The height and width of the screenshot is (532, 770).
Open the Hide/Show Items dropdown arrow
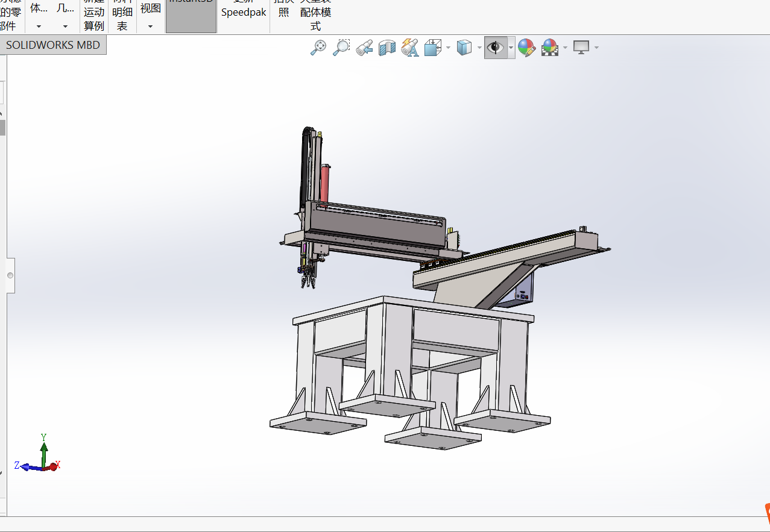pos(511,48)
